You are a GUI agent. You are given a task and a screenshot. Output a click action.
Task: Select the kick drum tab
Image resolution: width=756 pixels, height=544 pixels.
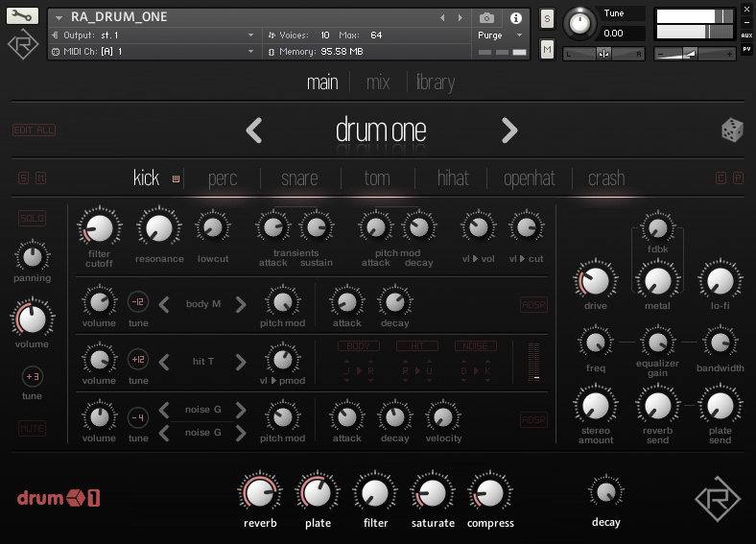pos(146,177)
